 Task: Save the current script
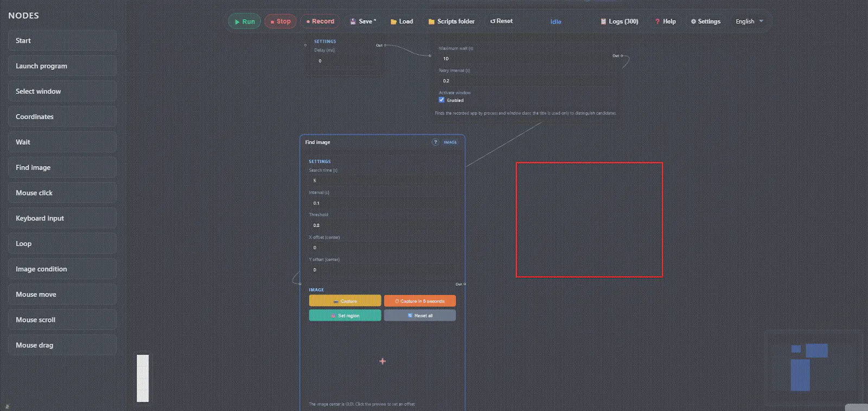pos(363,21)
